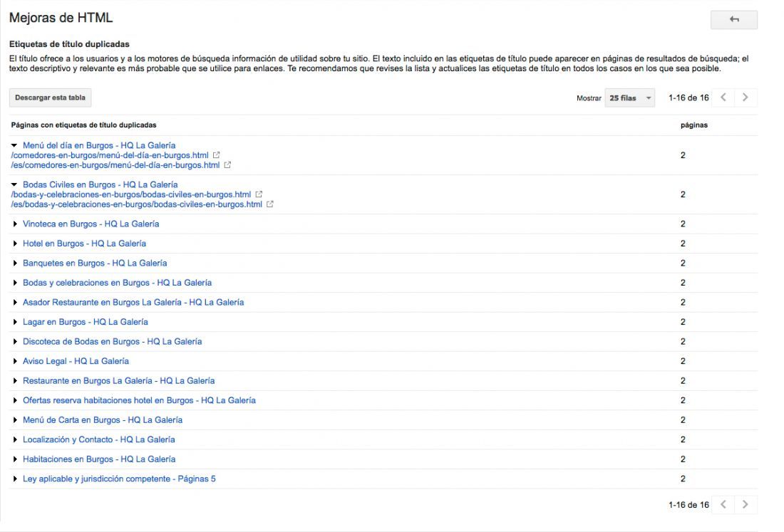Open /comedores-en-burgos/menú-del-día-en-burgos.html URL link
The width and height of the screenshot is (784, 532).
pyautogui.click(x=110, y=155)
